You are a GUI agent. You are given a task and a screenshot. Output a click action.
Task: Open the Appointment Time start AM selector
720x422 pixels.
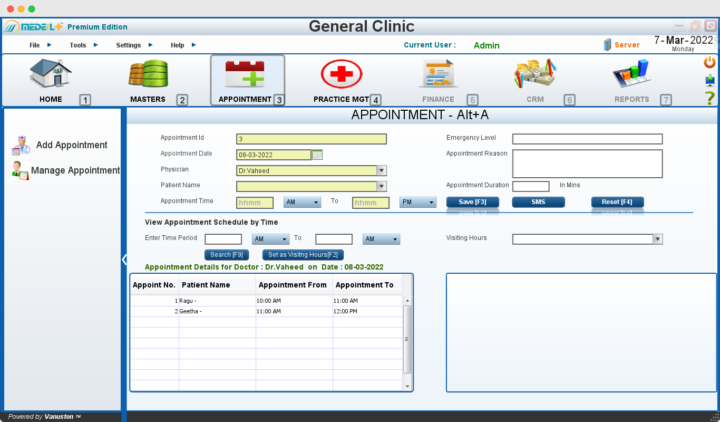(303, 202)
